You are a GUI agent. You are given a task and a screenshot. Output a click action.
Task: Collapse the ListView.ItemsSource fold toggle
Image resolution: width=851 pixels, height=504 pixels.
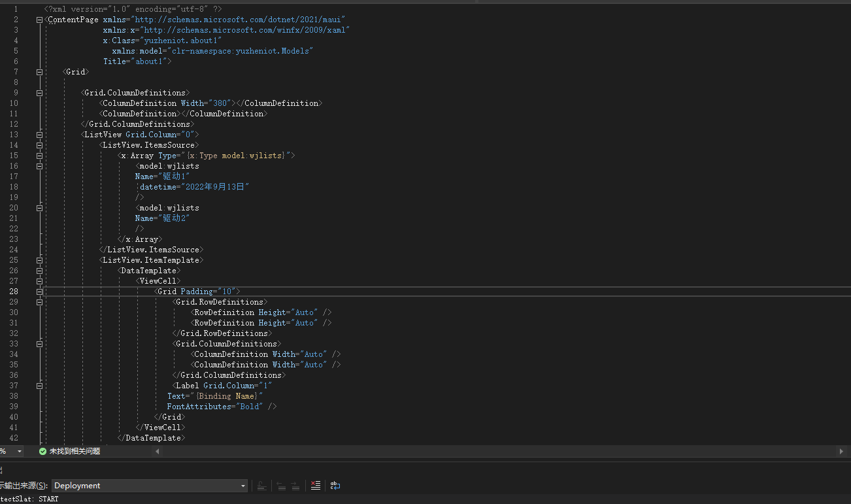click(40, 145)
